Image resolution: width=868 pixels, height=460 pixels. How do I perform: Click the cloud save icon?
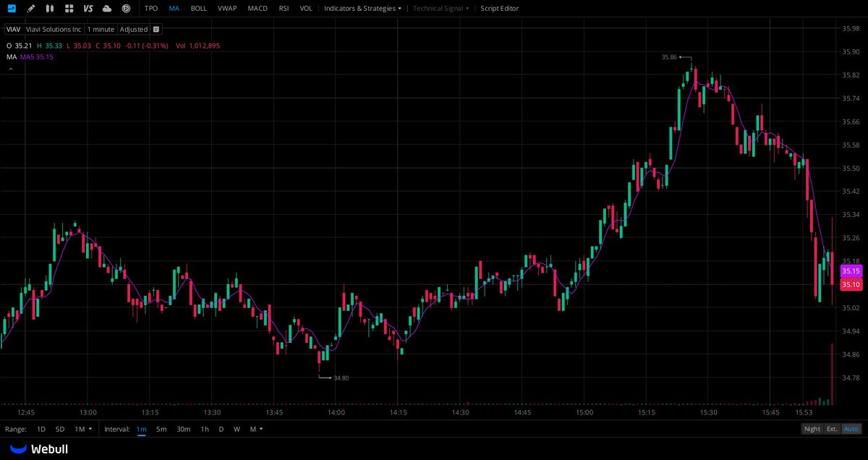107,9
